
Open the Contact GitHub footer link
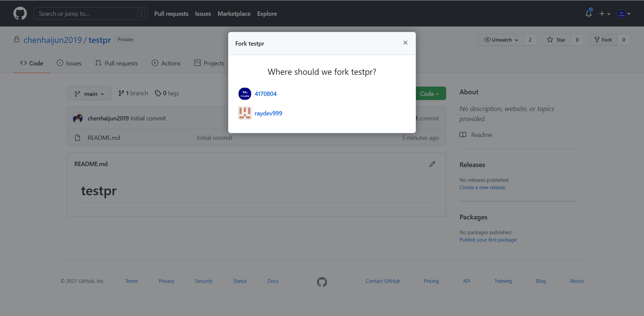[x=383, y=281]
